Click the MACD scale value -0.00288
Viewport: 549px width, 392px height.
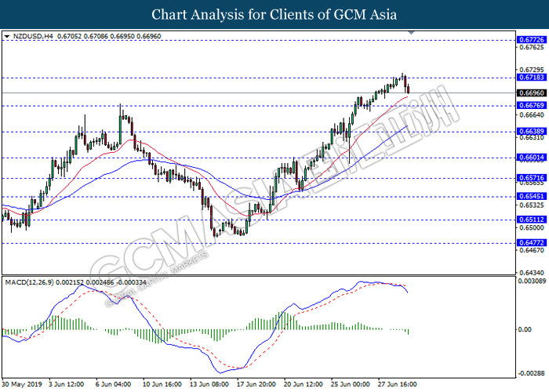pyautogui.click(x=533, y=373)
